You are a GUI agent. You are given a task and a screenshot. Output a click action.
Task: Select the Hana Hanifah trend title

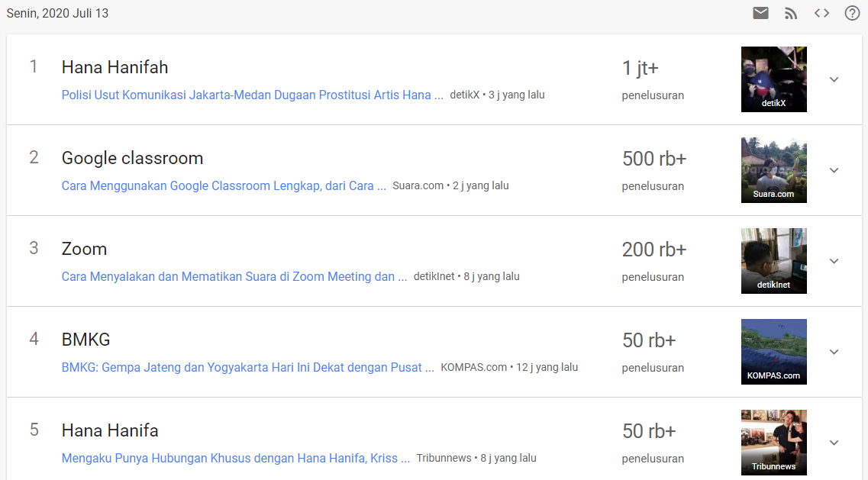pos(115,68)
